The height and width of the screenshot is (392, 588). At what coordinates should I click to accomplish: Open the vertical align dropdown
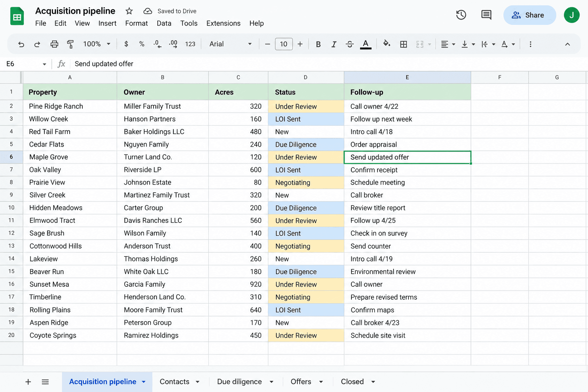pos(468,44)
